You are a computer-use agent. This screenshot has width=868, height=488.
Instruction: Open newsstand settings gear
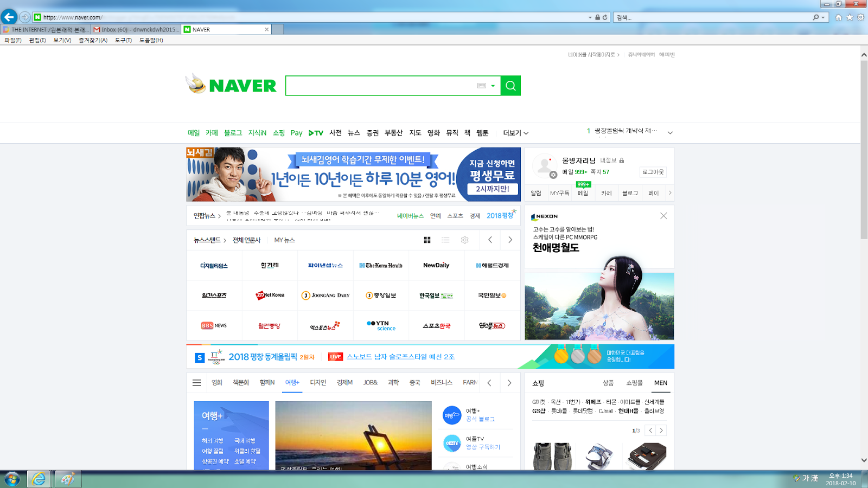point(465,240)
